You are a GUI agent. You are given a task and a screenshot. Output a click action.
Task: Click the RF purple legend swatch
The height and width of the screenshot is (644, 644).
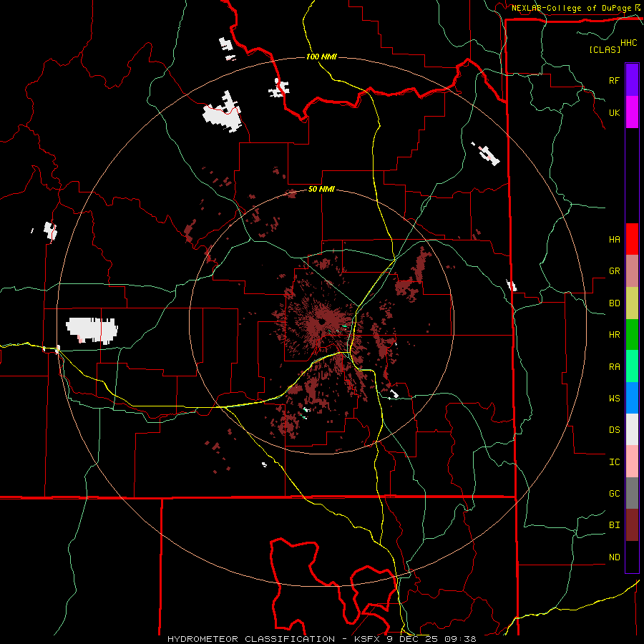pyautogui.click(x=632, y=80)
